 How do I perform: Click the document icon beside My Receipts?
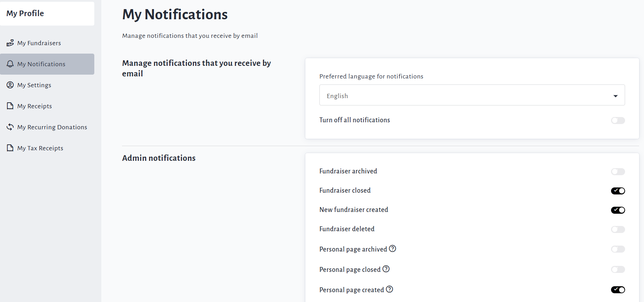[10, 106]
